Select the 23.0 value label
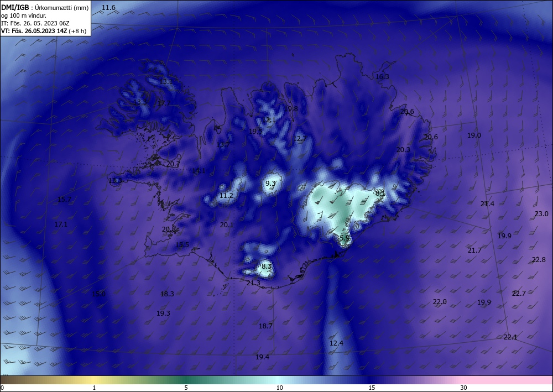Screen dimensions: 553x392 pyautogui.click(x=541, y=214)
